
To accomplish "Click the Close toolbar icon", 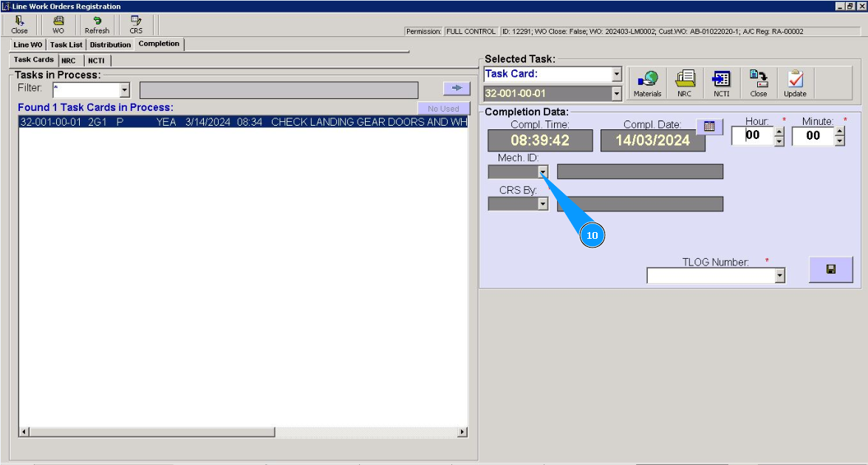I will 19,25.
